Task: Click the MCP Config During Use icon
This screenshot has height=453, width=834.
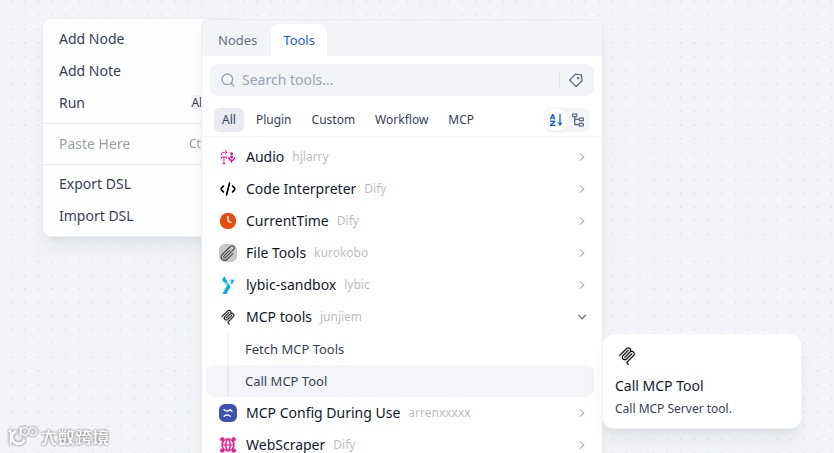Action: [x=228, y=413]
